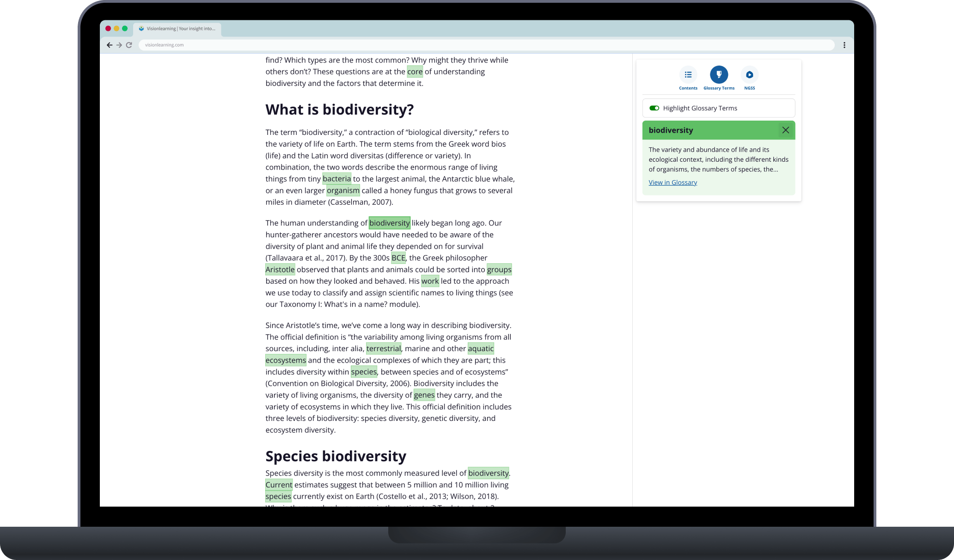
Task: Click the forward navigation arrow
Action: pyautogui.click(x=119, y=45)
